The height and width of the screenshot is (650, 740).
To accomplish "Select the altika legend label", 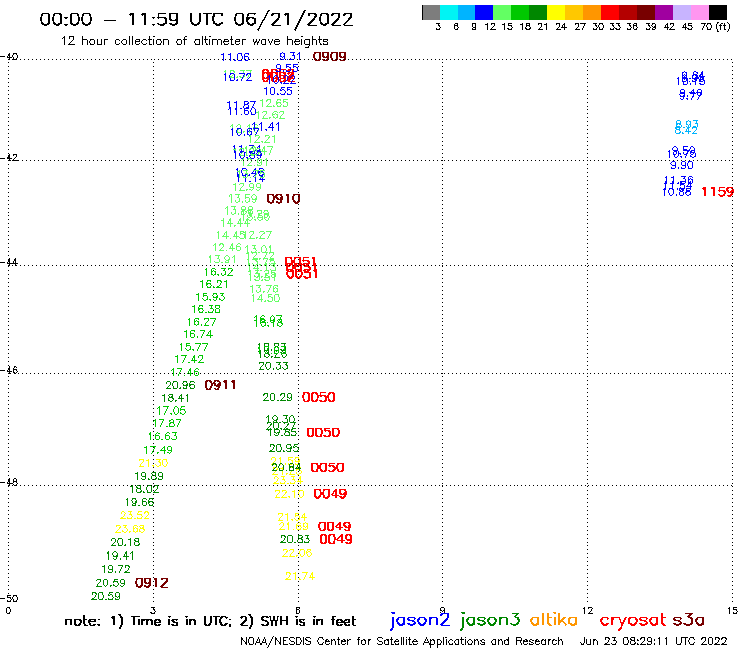I will [x=553, y=620].
